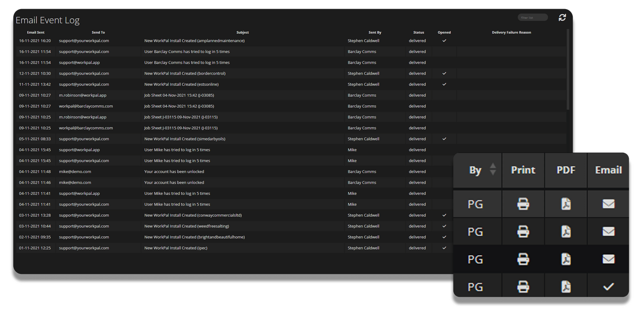This screenshot has height=312, width=644.
Task: Click the Opened checkmark on the bordercontrol row
Action: (x=444, y=73)
